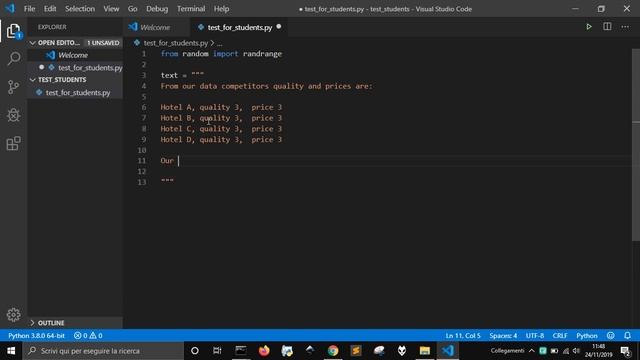Image resolution: width=640 pixels, height=360 pixels.
Task: Switch to the Welcome tab
Action: coord(157,27)
